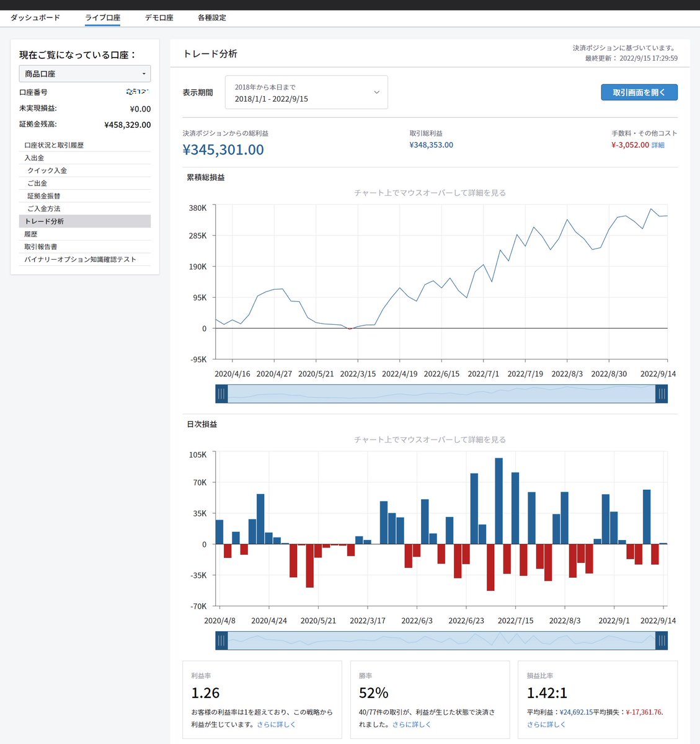
Task: Click the date range dropdown chevron
Action: point(376,92)
